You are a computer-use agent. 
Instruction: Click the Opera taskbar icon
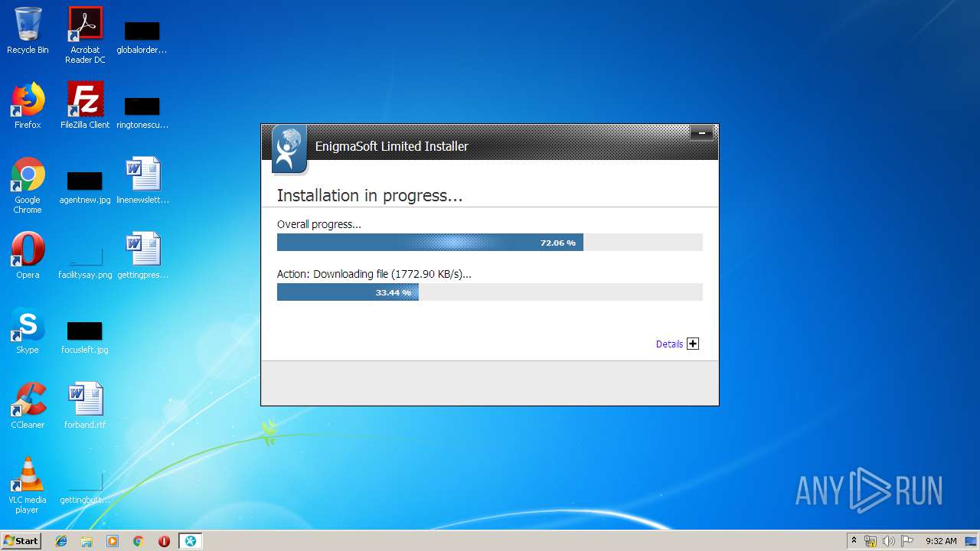(164, 541)
